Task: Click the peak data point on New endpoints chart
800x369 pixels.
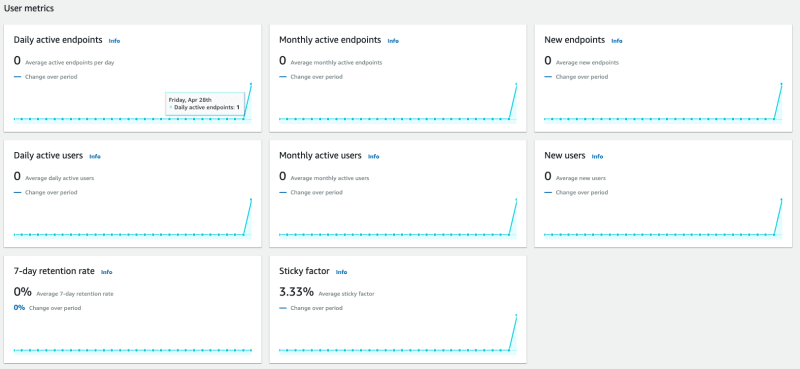Action: (x=782, y=84)
